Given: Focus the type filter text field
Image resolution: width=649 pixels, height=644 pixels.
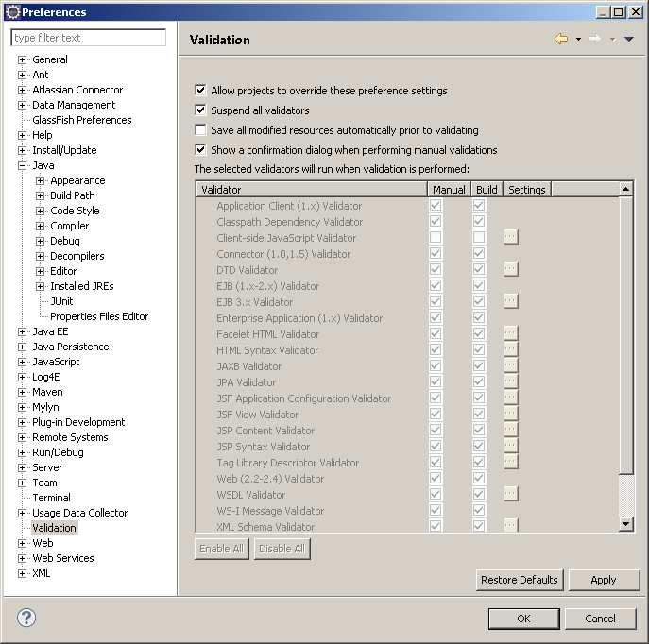Looking at the screenshot, I should pyautogui.click(x=89, y=38).
